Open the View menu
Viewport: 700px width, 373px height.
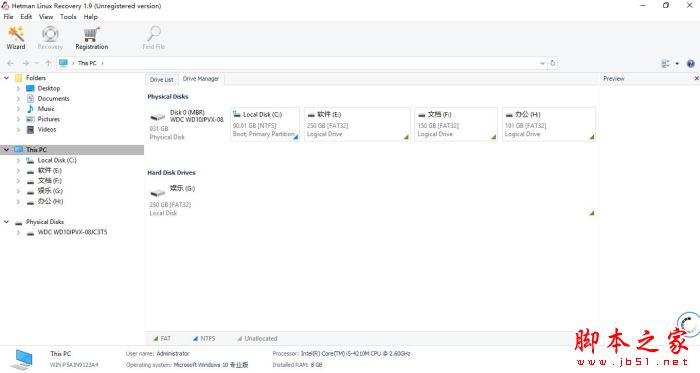pos(46,17)
